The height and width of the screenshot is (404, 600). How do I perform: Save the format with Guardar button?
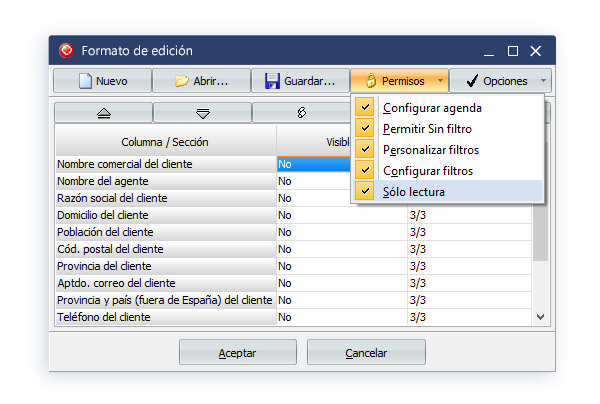[300, 81]
